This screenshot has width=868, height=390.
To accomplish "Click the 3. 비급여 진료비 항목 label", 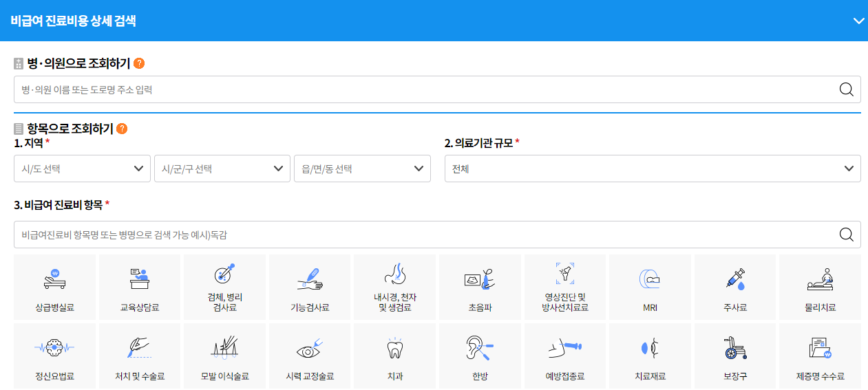I will [x=58, y=205].
